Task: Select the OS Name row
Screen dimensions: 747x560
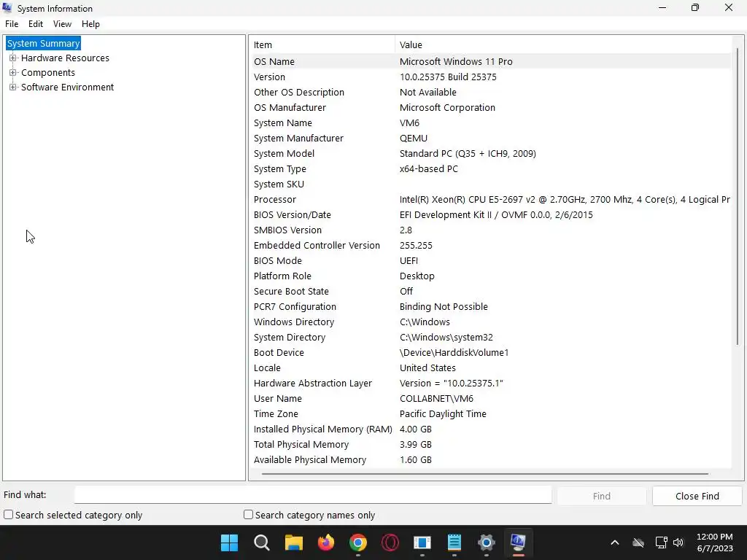Action: point(492,61)
